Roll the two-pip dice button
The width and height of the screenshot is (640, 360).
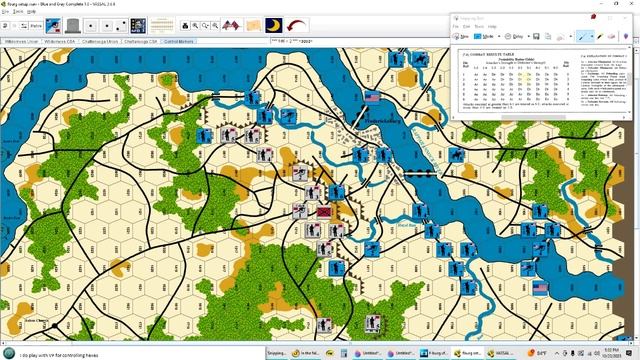pos(122,26)
